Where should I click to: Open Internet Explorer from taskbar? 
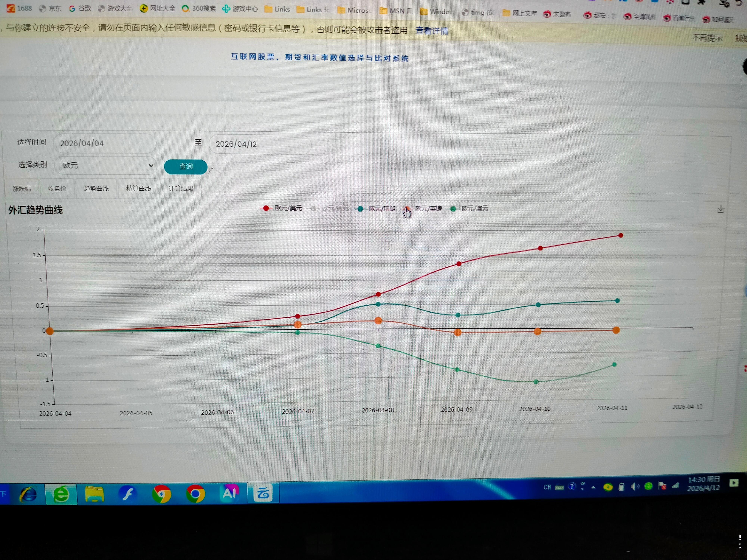click(x=28, y=495)
